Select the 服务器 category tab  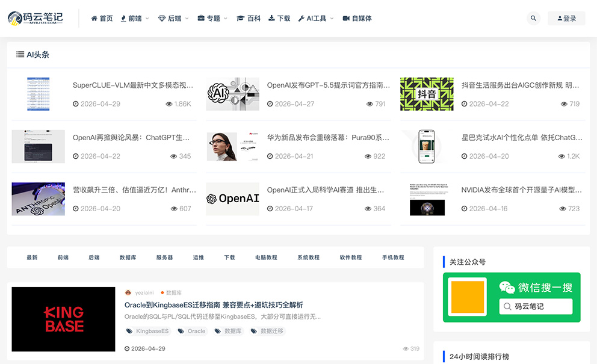tap(164, 258)
